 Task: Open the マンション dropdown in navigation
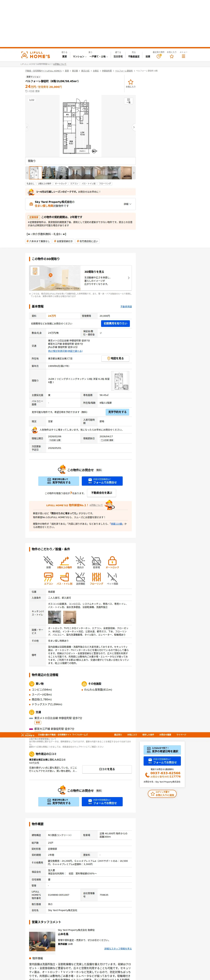pos(80,57)
